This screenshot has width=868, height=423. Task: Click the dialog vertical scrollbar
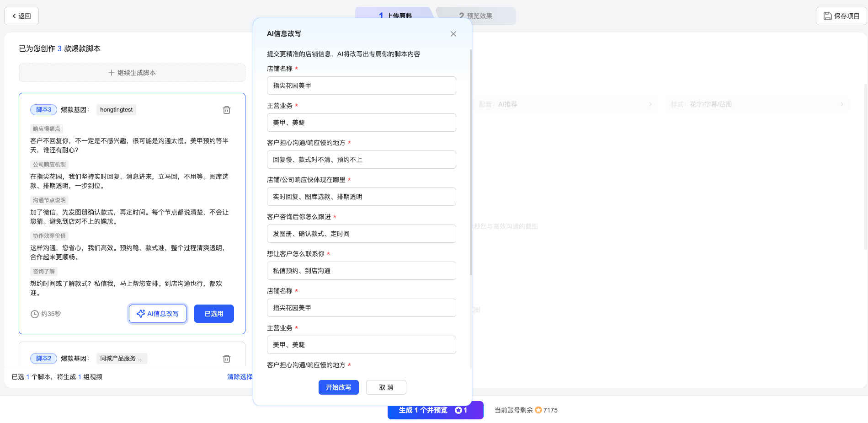point(470,162)
